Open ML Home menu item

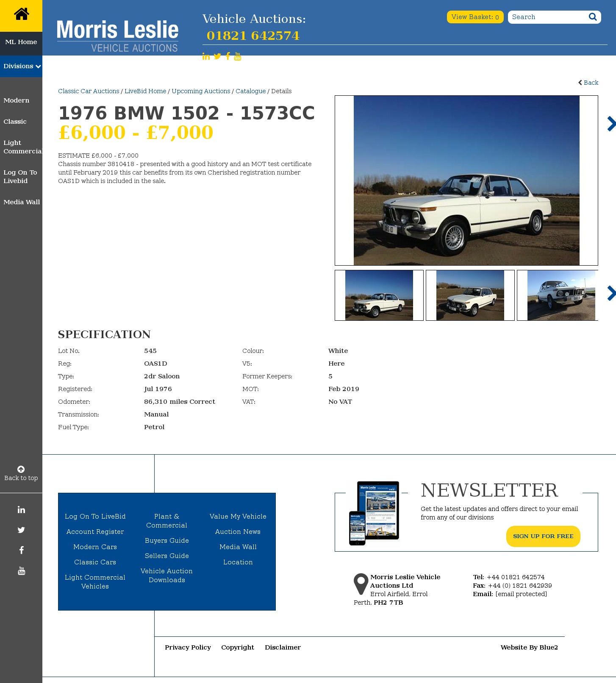21,42
